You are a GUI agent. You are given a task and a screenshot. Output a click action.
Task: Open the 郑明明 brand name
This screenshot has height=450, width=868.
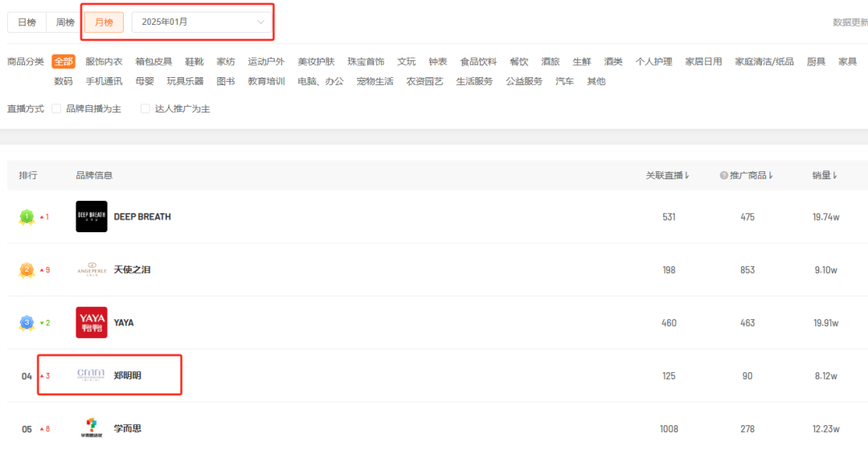pos(127,375)
